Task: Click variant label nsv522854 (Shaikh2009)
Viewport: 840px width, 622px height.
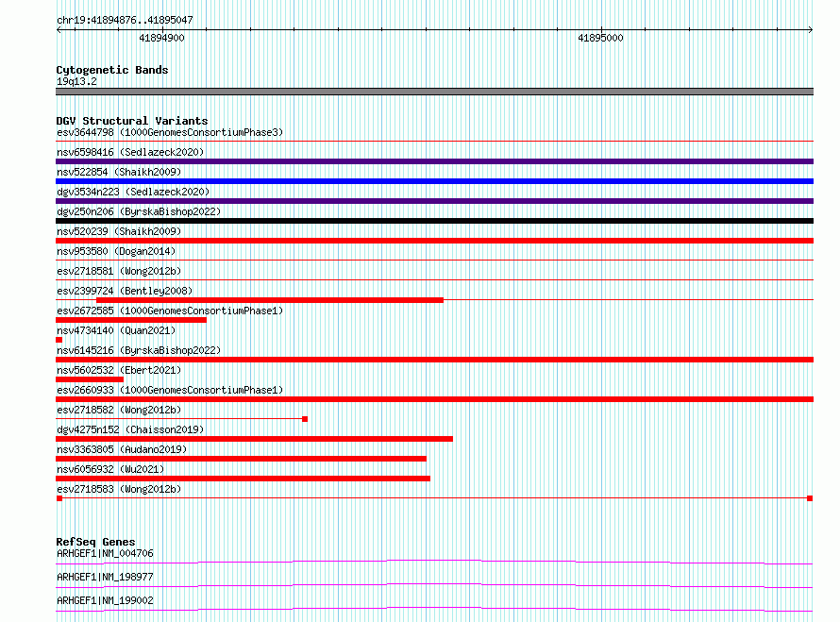Action: [x=119, y=172]
